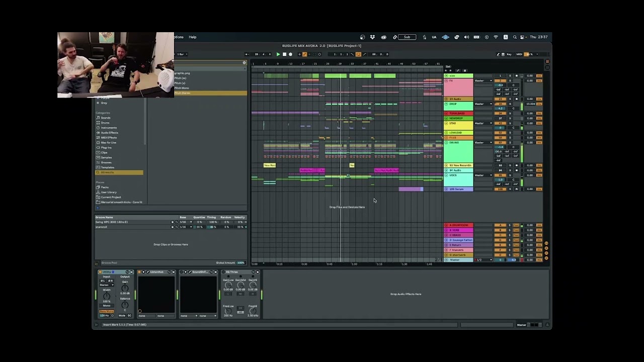Select EQ Three 48 dB slope button
The width and height of the screenshot is (644, 362).
(240, 312)
